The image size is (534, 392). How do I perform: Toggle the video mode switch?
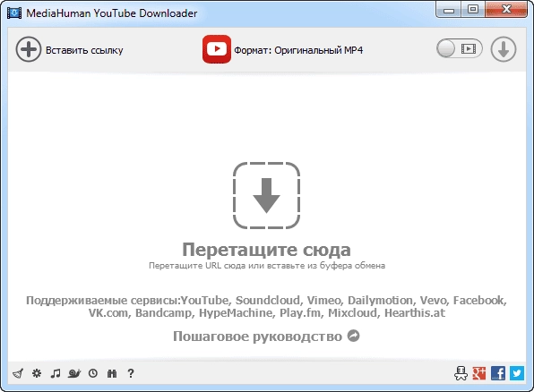(x=459, y=48)
